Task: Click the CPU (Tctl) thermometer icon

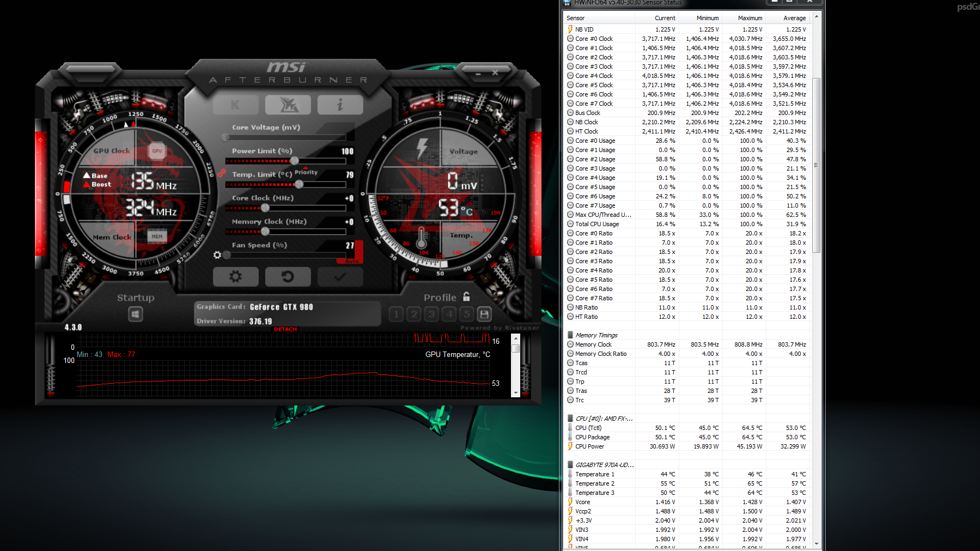Action: [570, 428]
